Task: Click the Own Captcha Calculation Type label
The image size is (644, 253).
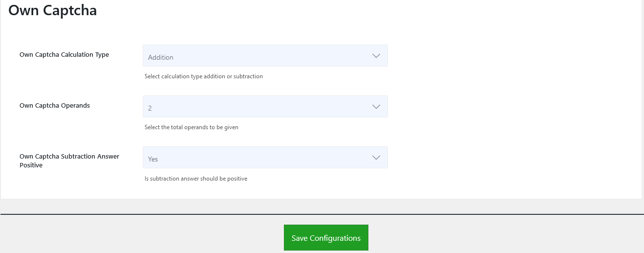Action: click(64, 55)
